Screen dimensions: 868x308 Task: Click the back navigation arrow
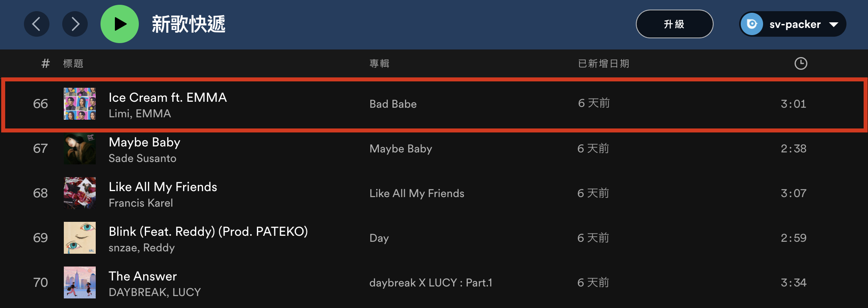point(36,24)
